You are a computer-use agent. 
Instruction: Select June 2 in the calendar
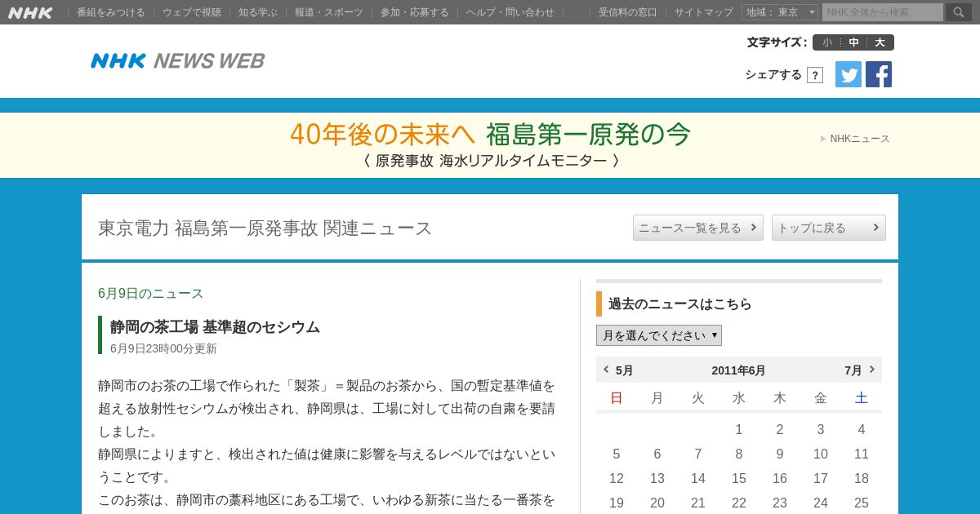(780, 430)
